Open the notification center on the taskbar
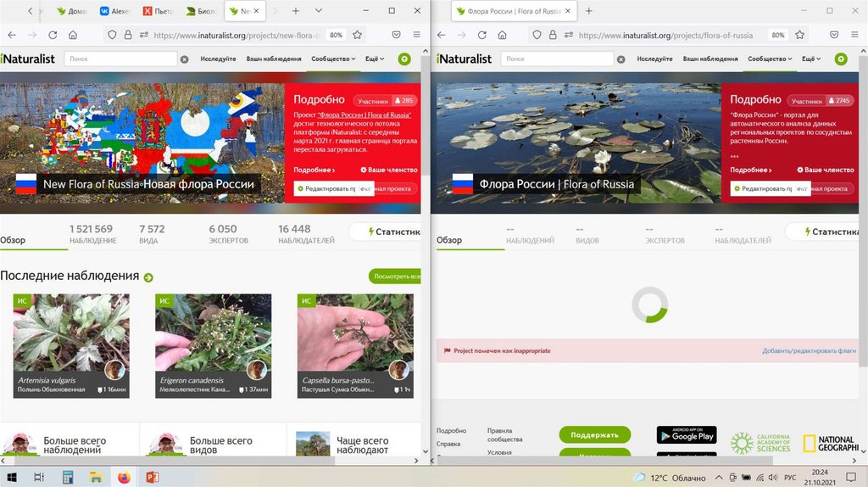The image size is (868, 487). (x=851, y=477)
